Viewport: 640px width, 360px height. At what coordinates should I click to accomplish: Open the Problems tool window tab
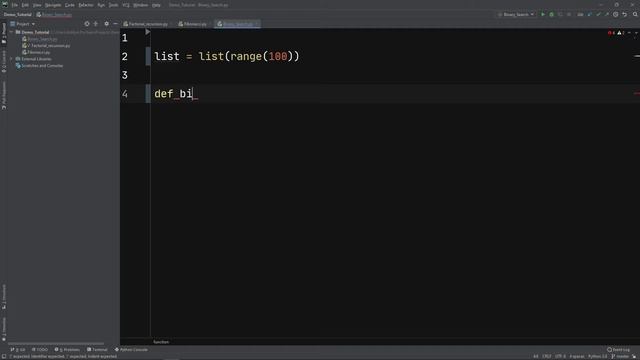pos(67,349)
